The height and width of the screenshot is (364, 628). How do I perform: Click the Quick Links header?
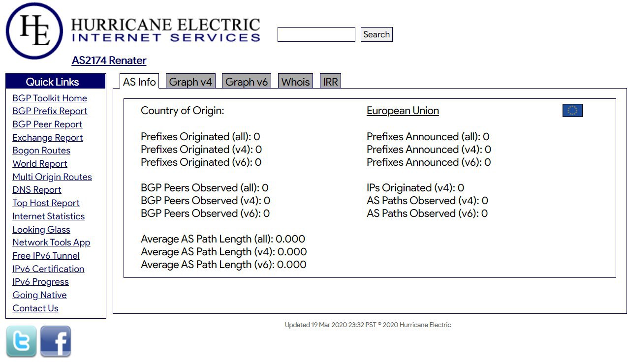click(56, 82)
